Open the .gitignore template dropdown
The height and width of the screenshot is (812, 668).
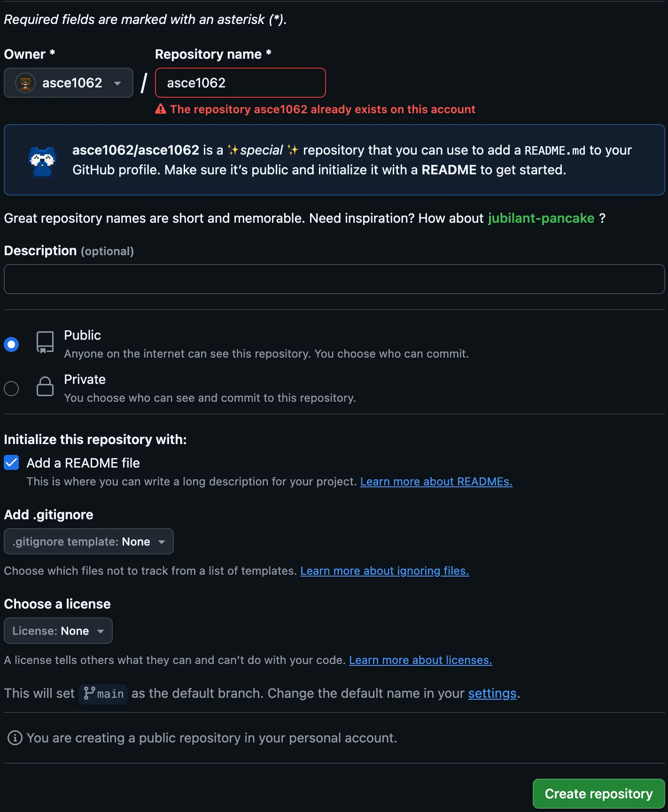[89, 541]
